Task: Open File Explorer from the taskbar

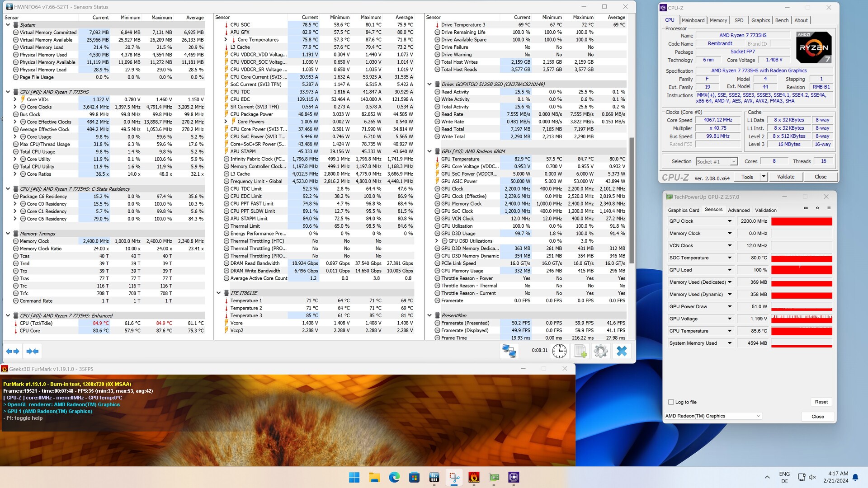Action: point(374,478)
